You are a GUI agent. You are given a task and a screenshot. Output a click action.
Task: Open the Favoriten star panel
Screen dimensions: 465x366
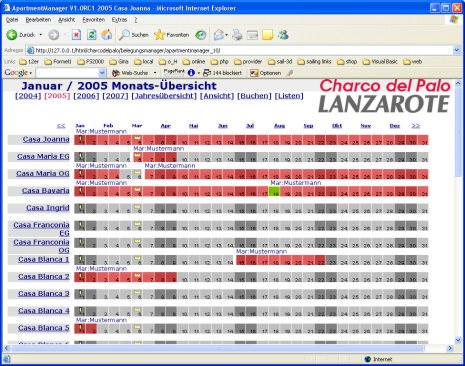point(172,35)
